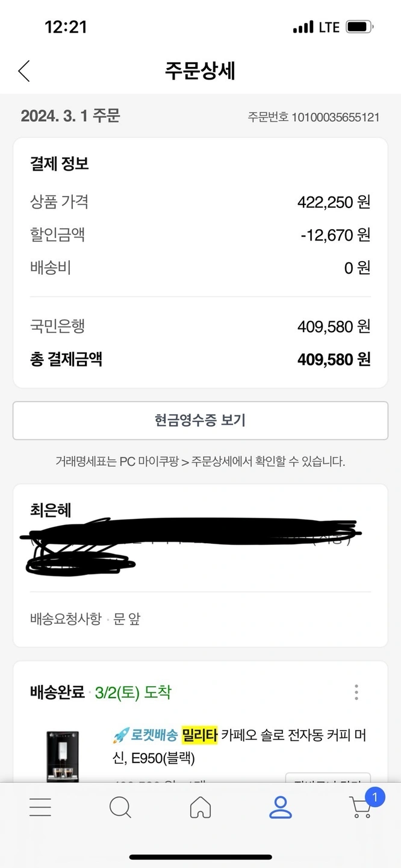
Task: Click the 현금영수증 보기 button
Action: (x=200, y=420)
